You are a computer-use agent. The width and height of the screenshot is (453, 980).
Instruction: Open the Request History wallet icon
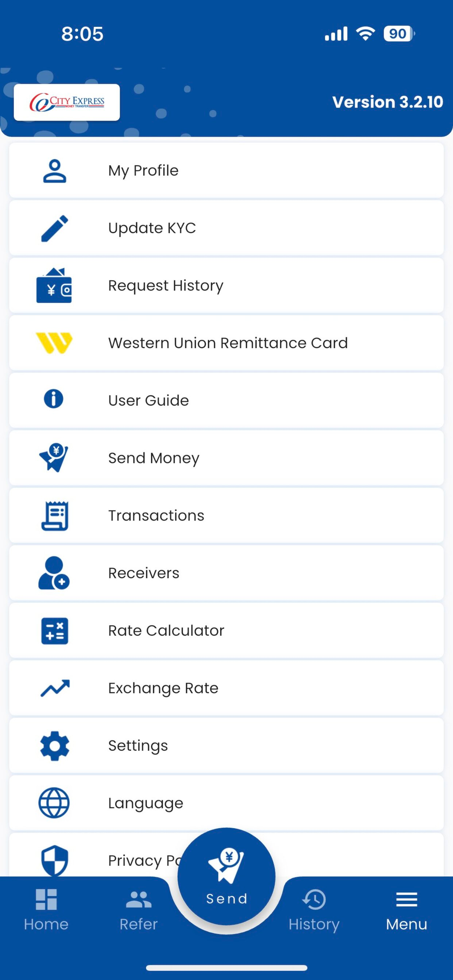click(54, 285)
